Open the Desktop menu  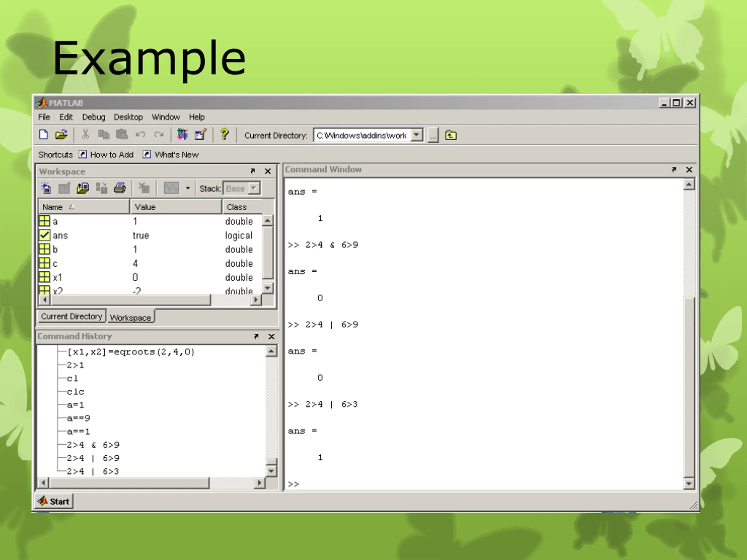[128, 117]
